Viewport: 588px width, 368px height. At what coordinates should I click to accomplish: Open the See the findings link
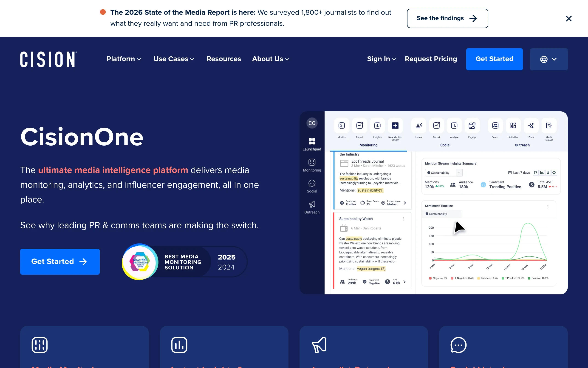click(x=447, y=18)
